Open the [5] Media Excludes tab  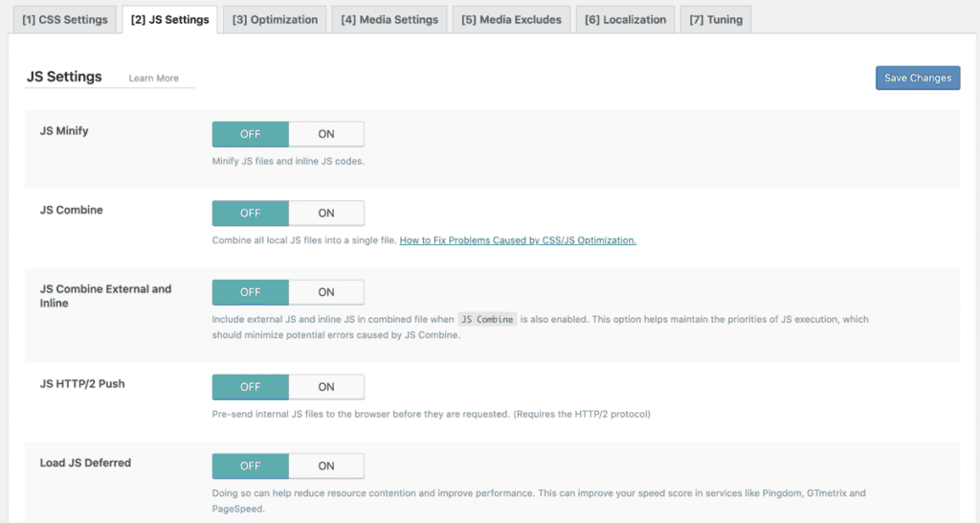(511, 19)
